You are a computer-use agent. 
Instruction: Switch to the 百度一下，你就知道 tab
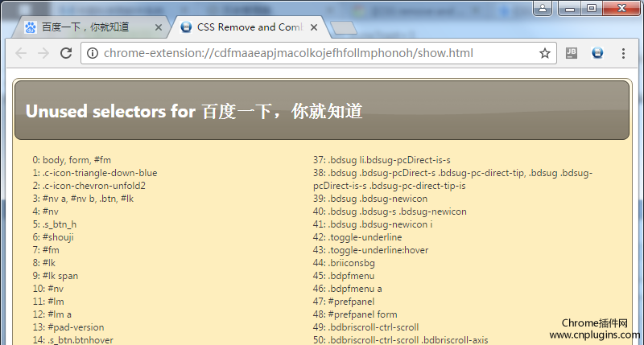pos(91,27)
